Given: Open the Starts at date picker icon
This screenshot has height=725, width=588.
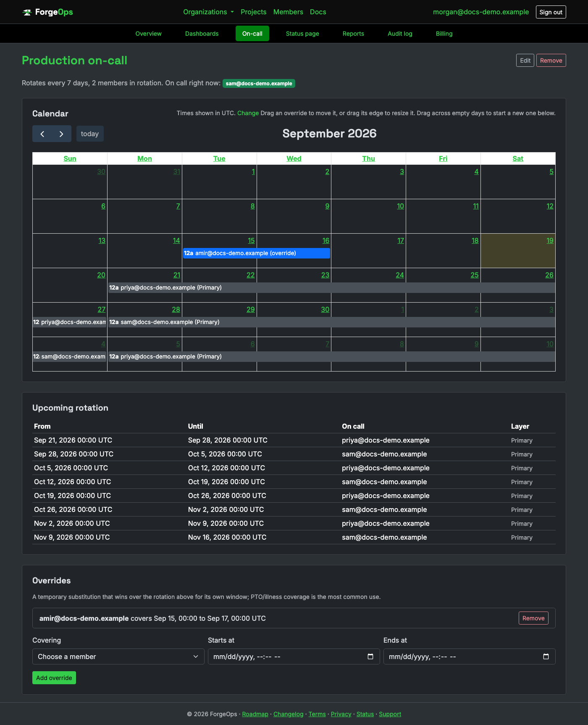Looking at the screenshot, I should pos(370,656).
